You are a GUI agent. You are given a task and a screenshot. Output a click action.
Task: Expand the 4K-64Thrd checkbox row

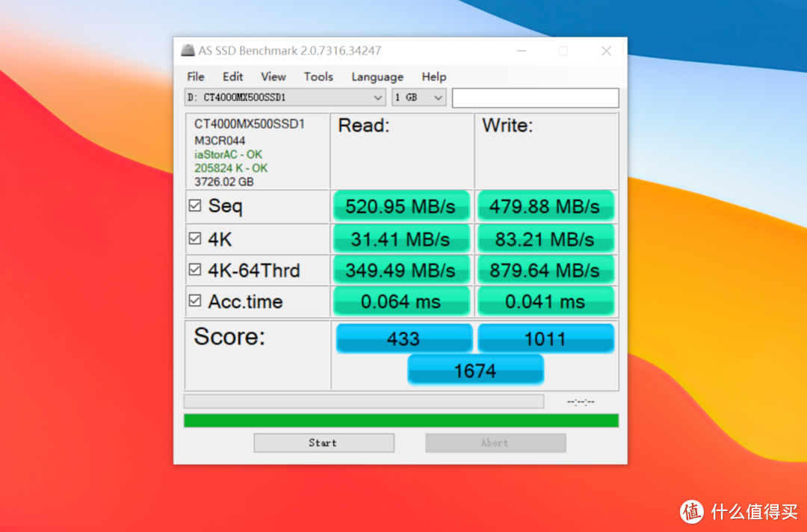tap(196, 269)
